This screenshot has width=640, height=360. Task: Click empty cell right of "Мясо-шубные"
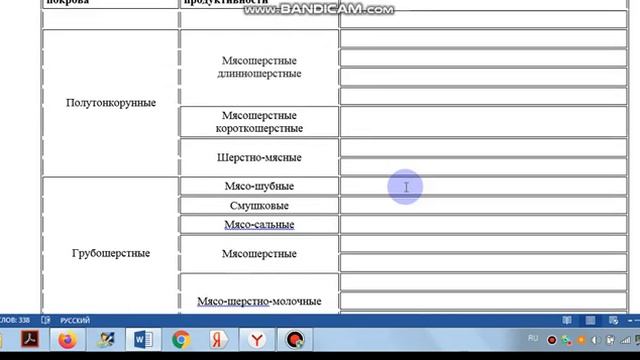pos(483,186)
